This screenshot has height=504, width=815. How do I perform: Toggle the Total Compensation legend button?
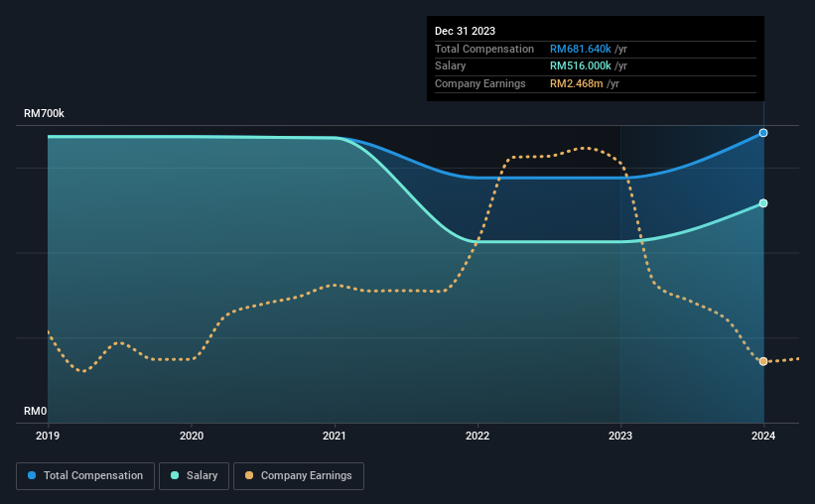[85, 476]
